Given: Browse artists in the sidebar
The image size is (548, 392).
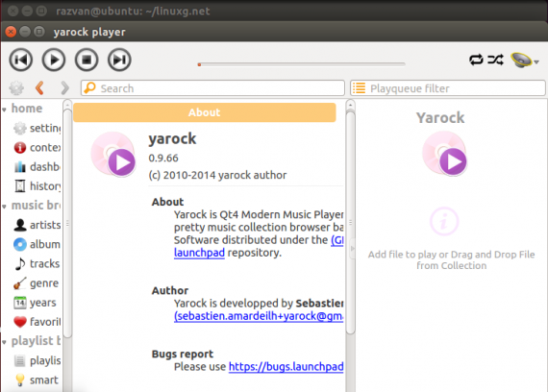Looking at the screenshot, I should pyautogui.click(x=37, y=225).
